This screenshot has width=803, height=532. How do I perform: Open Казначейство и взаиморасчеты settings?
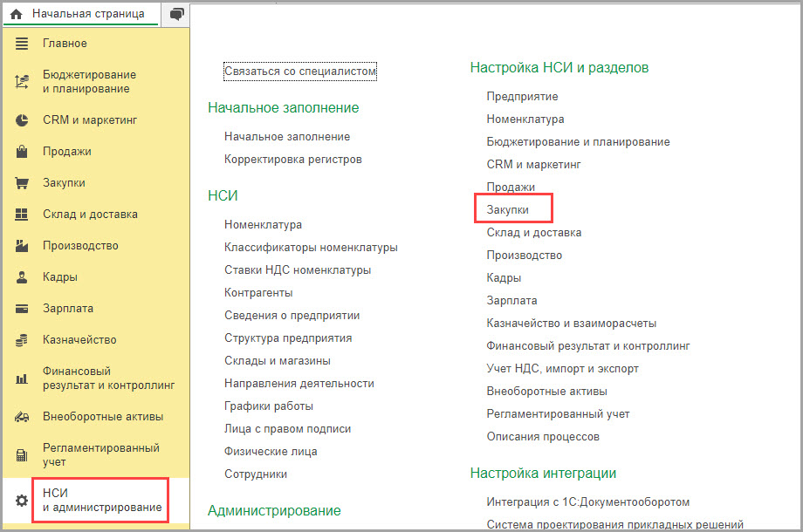[x=572, y=324]
